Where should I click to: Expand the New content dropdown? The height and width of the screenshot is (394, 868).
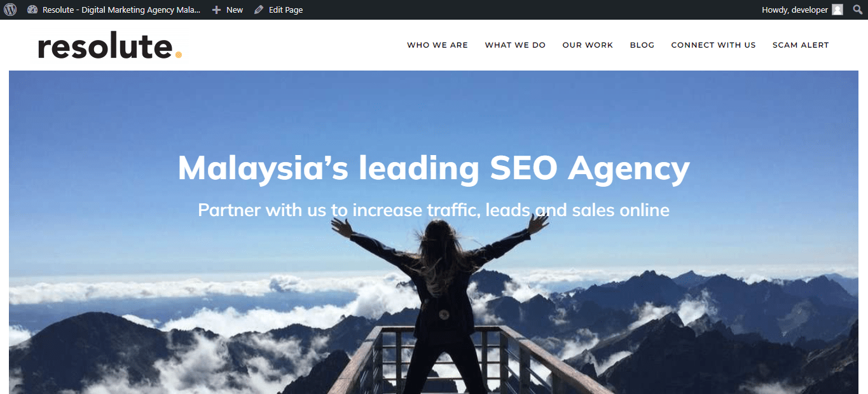pos(228,10)
